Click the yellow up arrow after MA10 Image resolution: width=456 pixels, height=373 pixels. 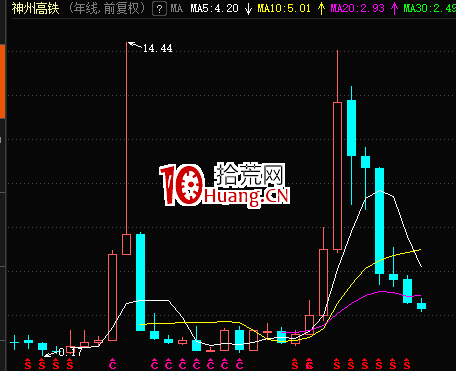(321, 9)
